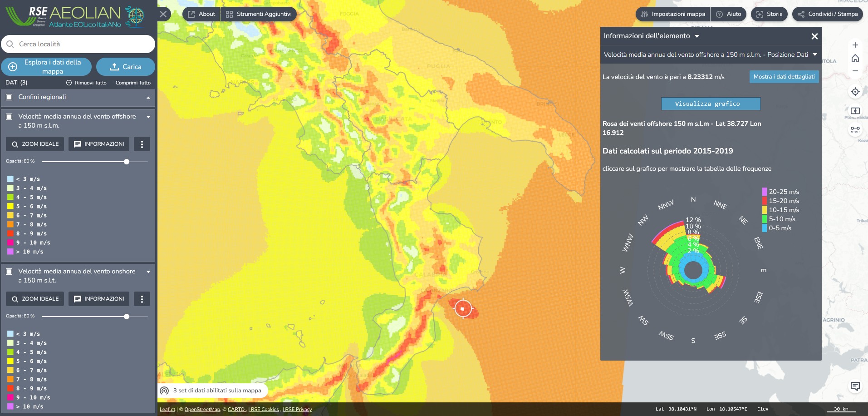Open the three-dot menu for the offshore layer
Screen dimensions: 868x416
[x=142, y=144]
